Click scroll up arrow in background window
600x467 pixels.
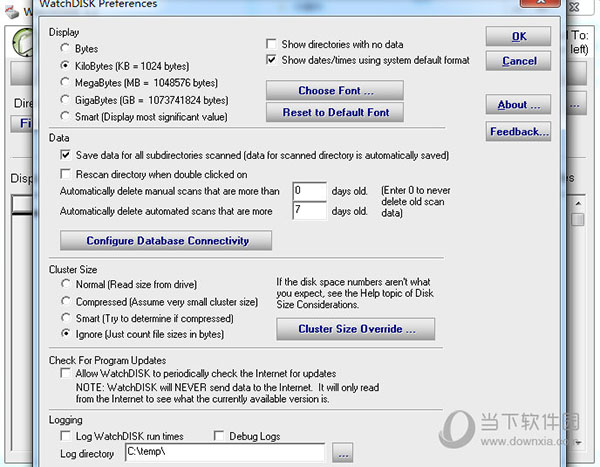tap(578, 204)
